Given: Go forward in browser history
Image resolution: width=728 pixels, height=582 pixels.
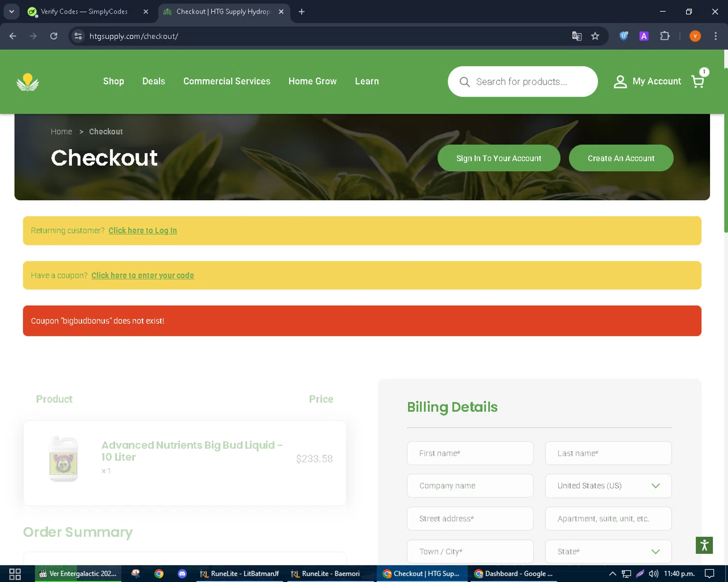Looking at the screenshot, I should [33, 36].
